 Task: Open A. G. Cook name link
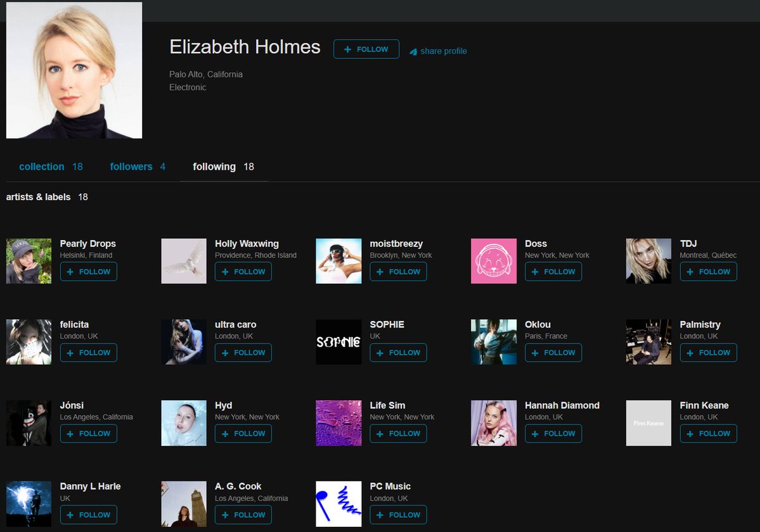pyautogui.click(x=238, y=486)
